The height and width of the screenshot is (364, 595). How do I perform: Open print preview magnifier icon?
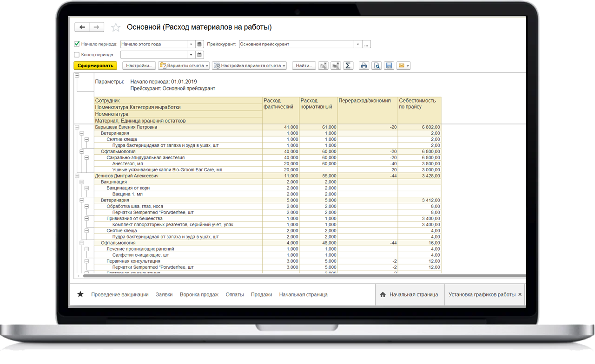377,66
